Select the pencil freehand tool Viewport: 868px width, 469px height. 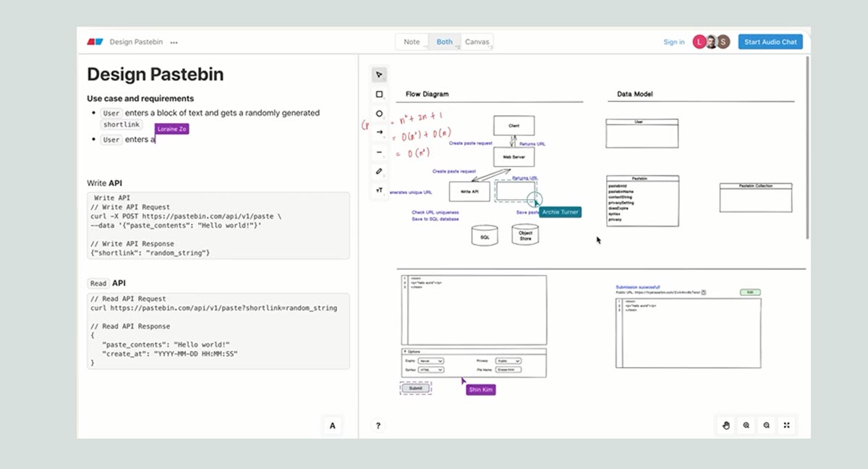(379, 172)
